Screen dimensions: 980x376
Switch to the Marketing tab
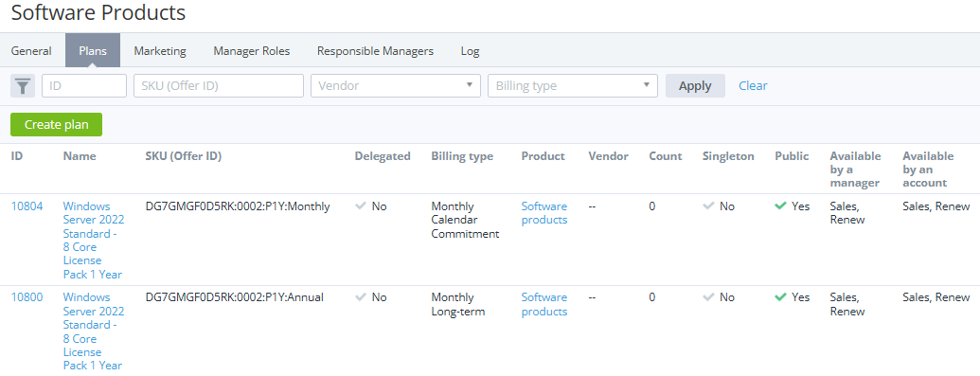pyautogui.click(x=160, y=51)
